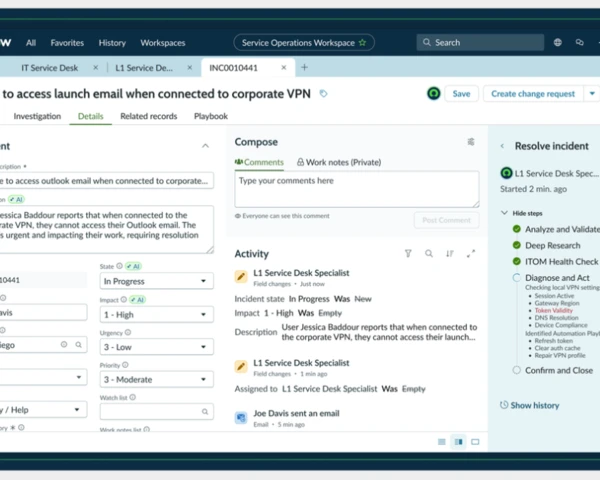
Task: Open Favorites menu
Action: coord(67,43)
